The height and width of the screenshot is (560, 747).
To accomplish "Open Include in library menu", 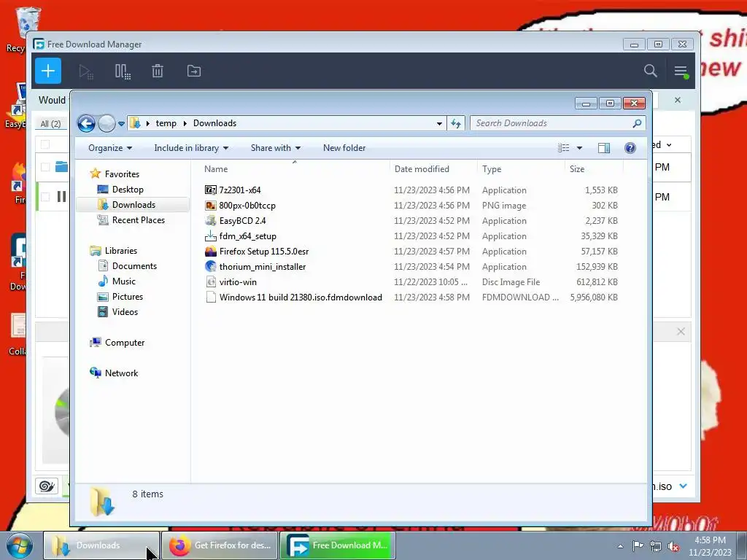I will pos(191,148).
